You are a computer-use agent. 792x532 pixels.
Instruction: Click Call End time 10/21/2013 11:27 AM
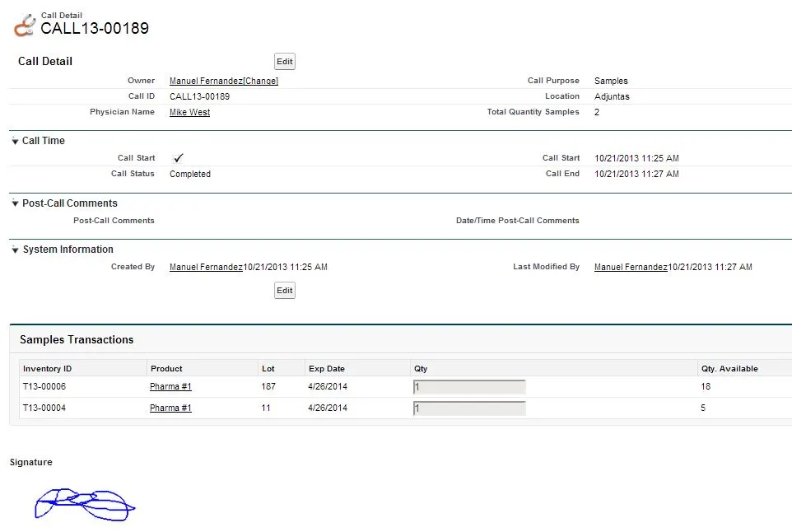[x=636, y=174]
